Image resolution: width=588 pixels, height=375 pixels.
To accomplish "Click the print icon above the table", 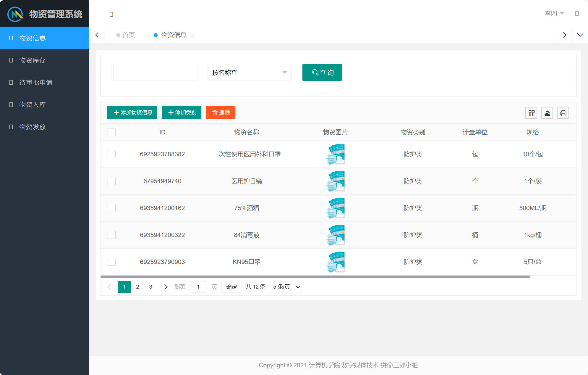I will 563,113.
